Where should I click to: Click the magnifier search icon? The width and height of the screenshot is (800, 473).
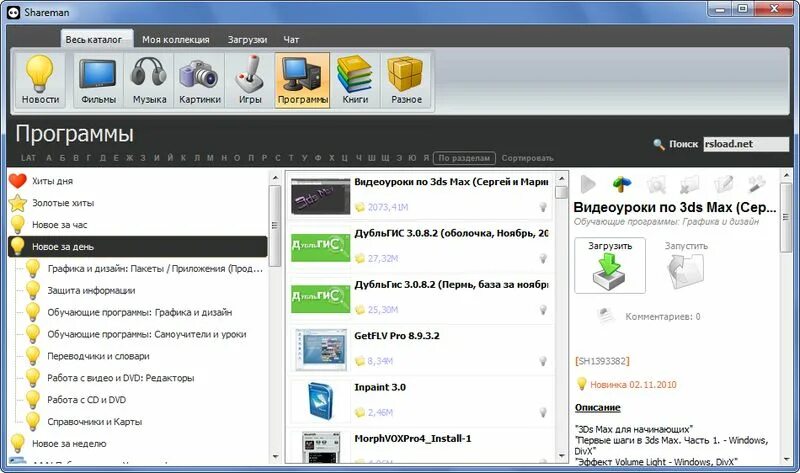(659, 144)
